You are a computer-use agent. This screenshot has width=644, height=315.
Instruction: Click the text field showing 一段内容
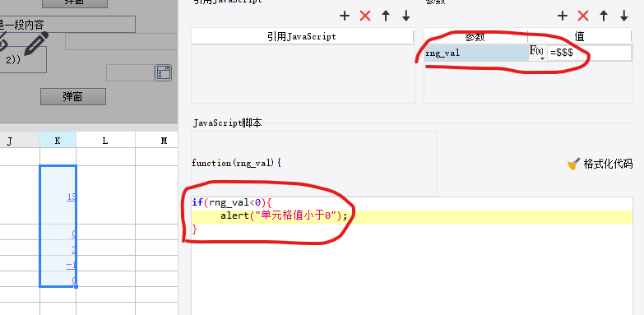pyautogui.click(x=67, y=24)
